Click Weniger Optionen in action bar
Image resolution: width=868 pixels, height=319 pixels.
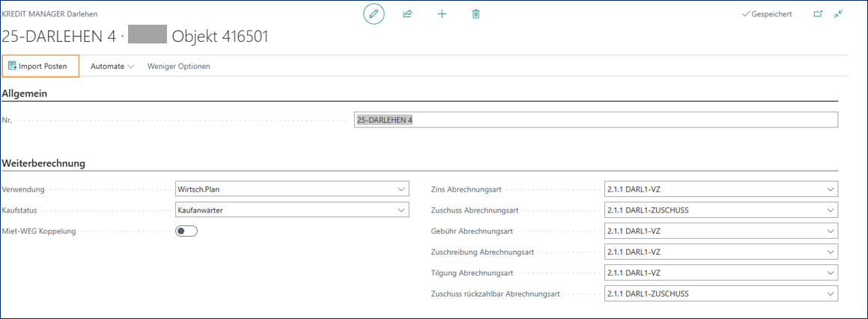coord(178,67)
